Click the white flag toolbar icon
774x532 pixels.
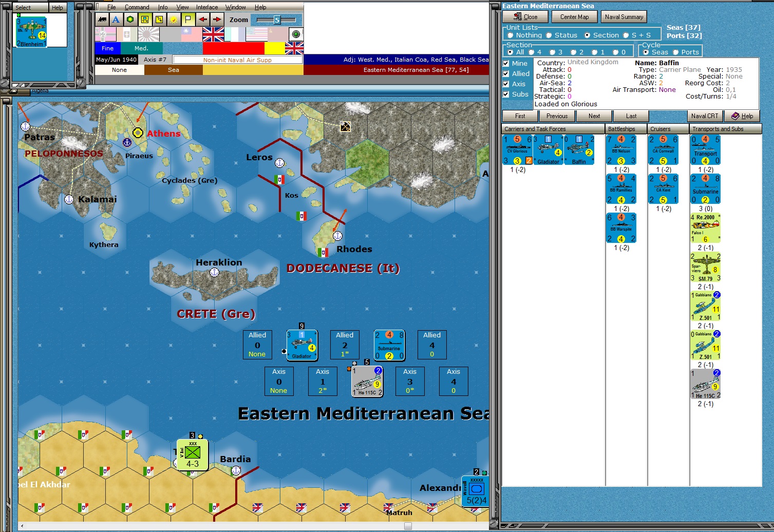pos(188,20)
